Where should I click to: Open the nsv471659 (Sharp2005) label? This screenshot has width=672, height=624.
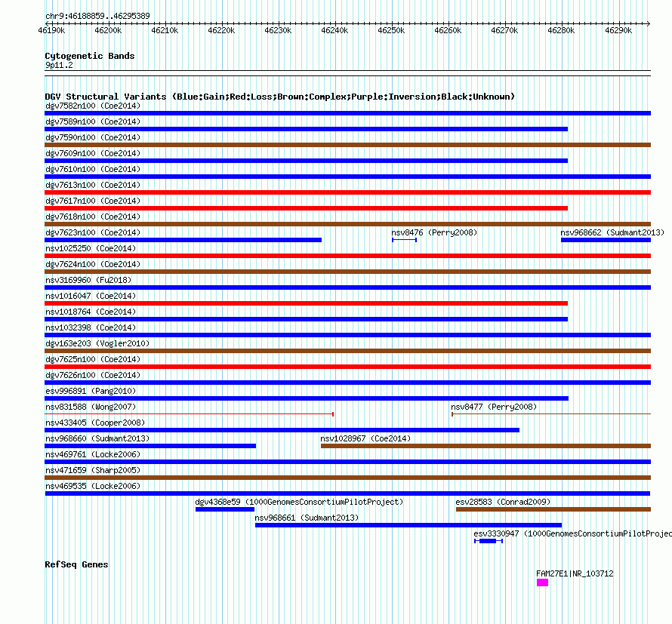pos(93,470)
